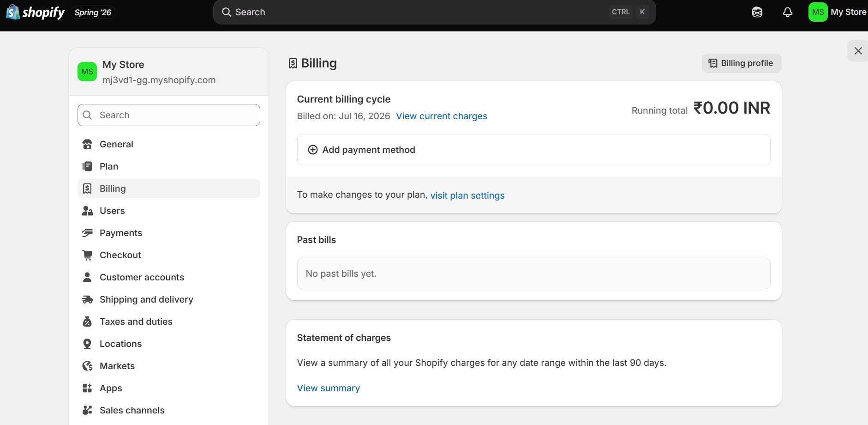Click the Taxes and duties icon
This screenshot has width=868, height=425.
tap(87, 322)
